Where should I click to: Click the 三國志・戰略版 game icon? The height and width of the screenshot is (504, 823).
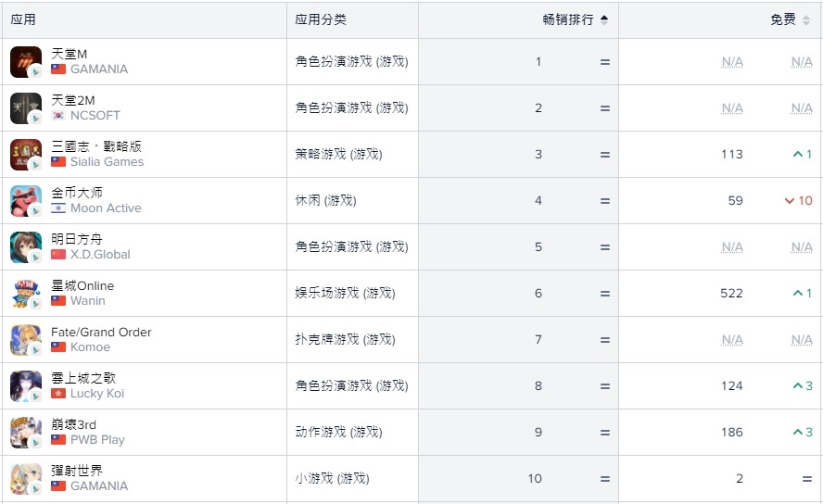(x=26, y=155)
